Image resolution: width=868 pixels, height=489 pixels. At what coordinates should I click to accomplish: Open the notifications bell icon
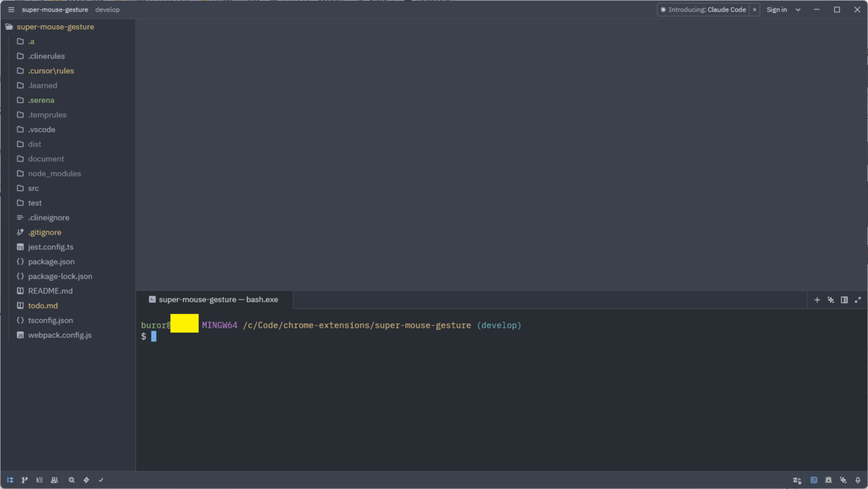[858, 480]
